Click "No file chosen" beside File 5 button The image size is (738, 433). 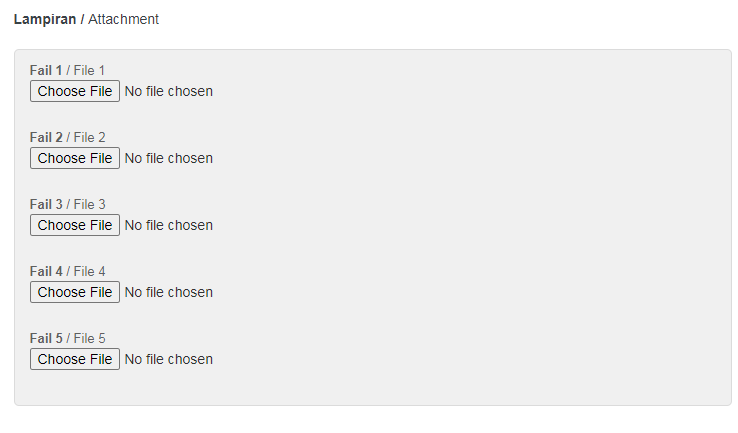coord(168,360)
